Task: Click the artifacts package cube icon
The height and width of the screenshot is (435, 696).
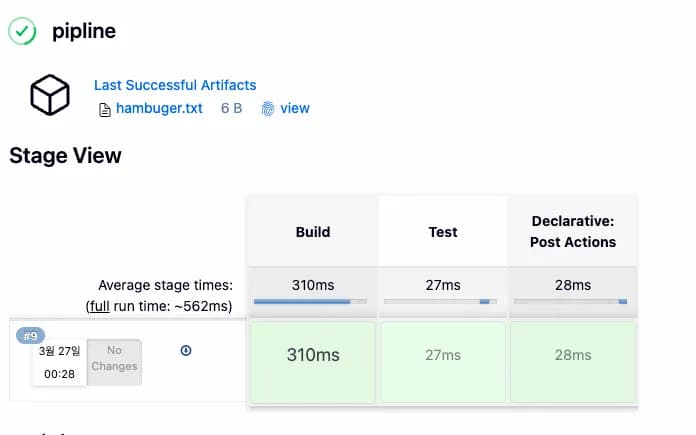Action: (50, 95)
